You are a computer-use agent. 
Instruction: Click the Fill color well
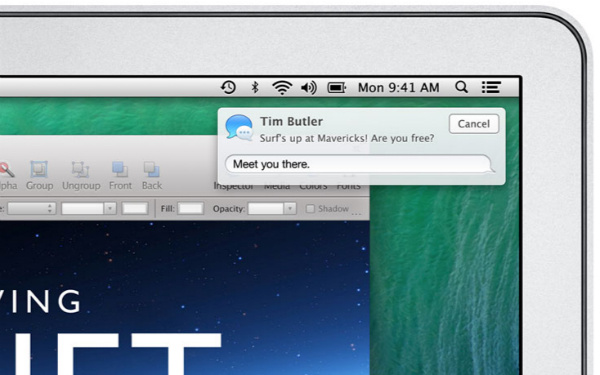(x=191, y=209)
